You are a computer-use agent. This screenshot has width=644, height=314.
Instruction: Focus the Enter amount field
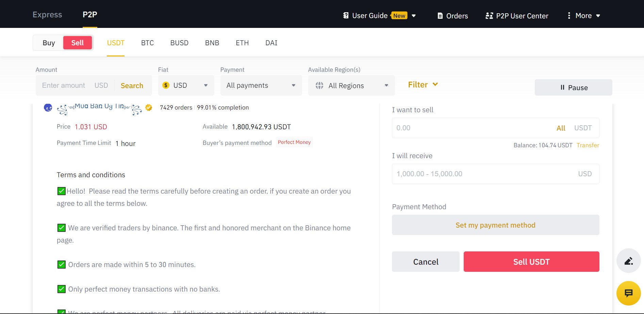tap(63, 85)
